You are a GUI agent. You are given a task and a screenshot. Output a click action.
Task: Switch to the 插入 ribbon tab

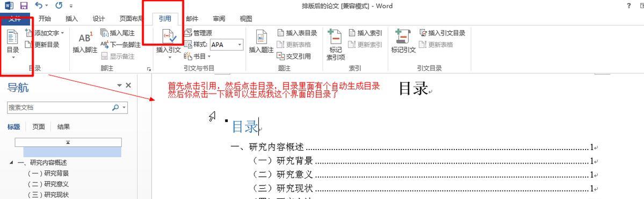[71, 18]
